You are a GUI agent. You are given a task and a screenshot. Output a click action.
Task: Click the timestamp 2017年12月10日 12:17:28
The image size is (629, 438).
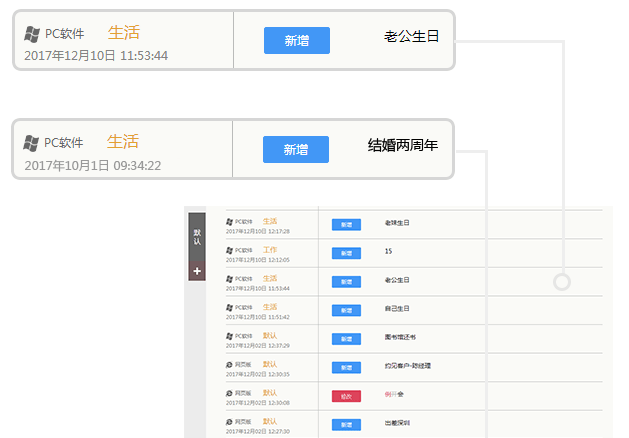click(258, 231)
